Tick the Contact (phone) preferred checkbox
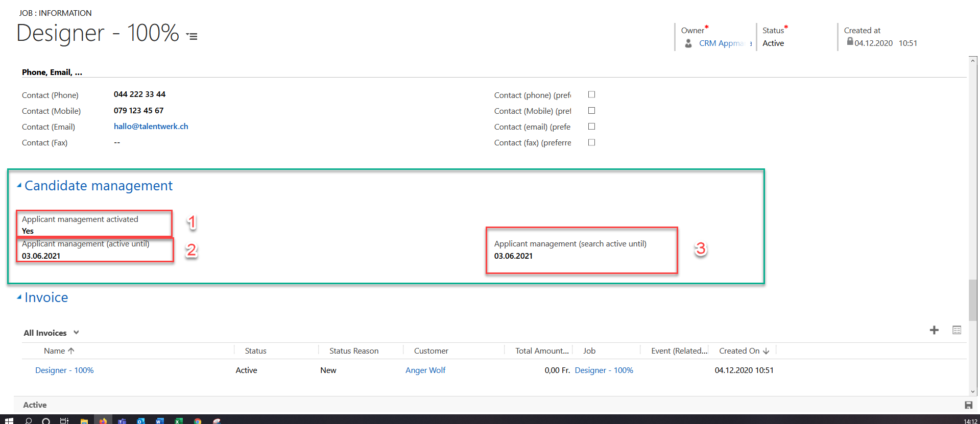 click(591, 94)
